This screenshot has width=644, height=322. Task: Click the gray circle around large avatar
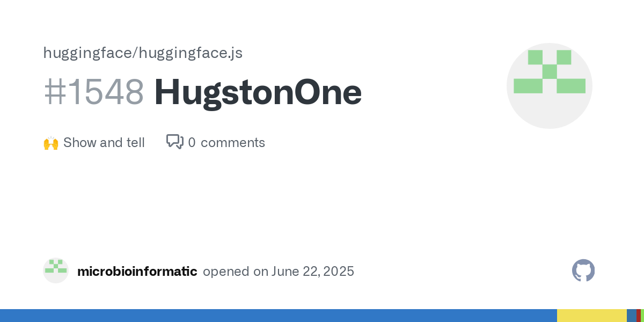pyautogui.click(x=550, y=86)
